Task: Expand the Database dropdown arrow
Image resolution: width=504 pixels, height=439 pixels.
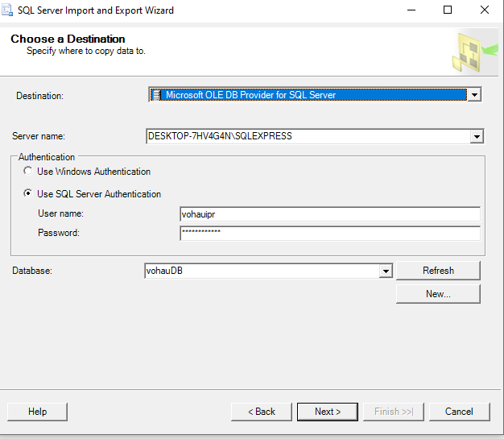Action: pyautogui.click(x=386, y=271)
